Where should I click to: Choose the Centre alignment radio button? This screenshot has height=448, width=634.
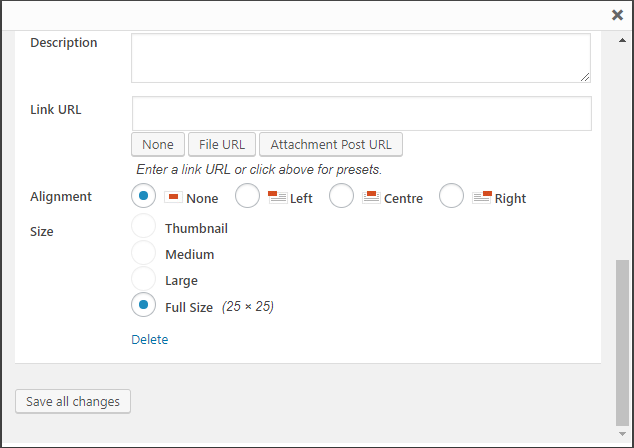pyautogui.click(x=341, y=196)
